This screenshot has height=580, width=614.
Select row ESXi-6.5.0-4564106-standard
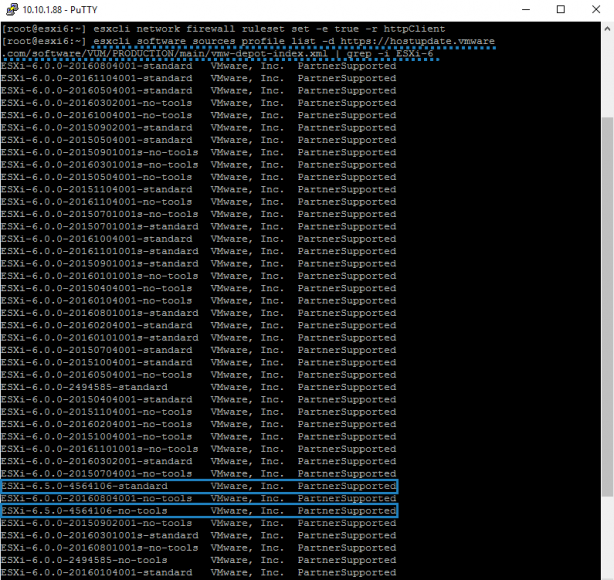(199, 486)
